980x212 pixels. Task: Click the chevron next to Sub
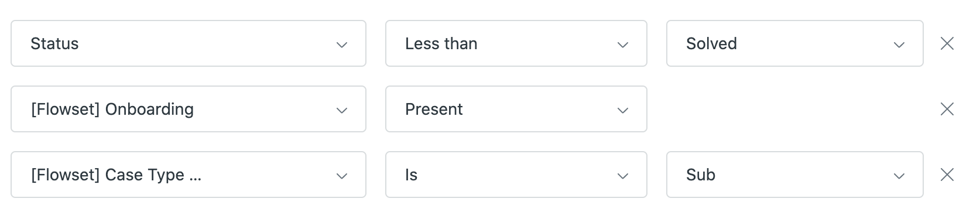[899, 176]
